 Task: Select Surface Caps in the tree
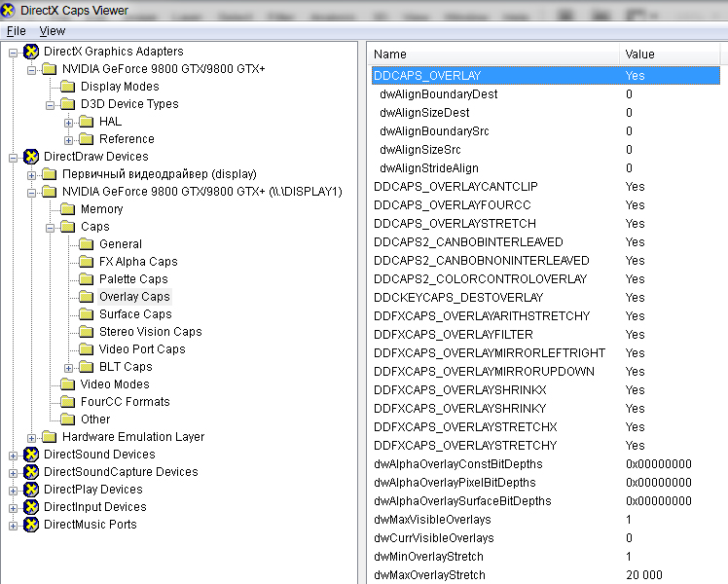click(x=135, y=314)
